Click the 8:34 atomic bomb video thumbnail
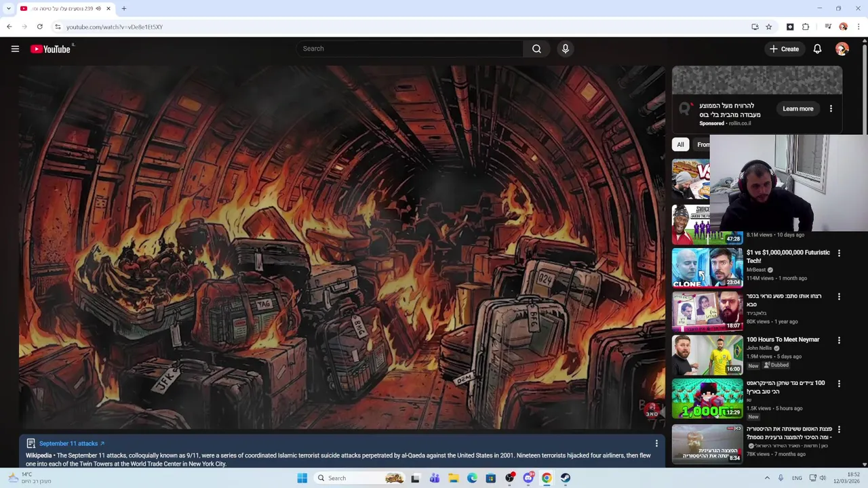Image resolution: width=868 pixels, height=488 pixels. coord(707,443)
